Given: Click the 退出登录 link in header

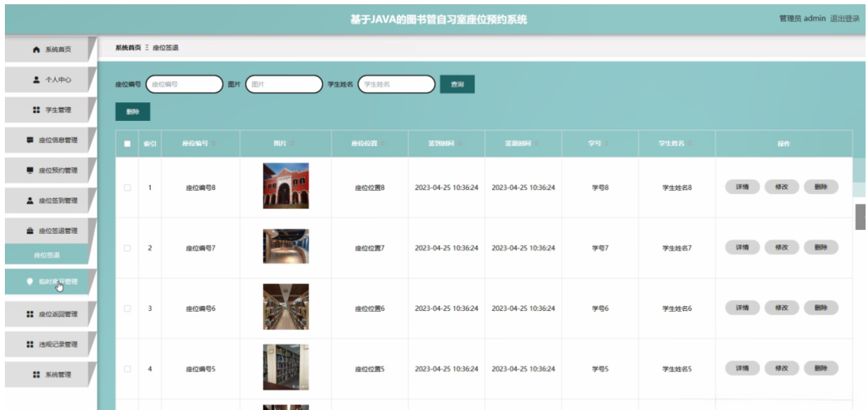Looking at the screenshot, I should (x=844, y=19).
